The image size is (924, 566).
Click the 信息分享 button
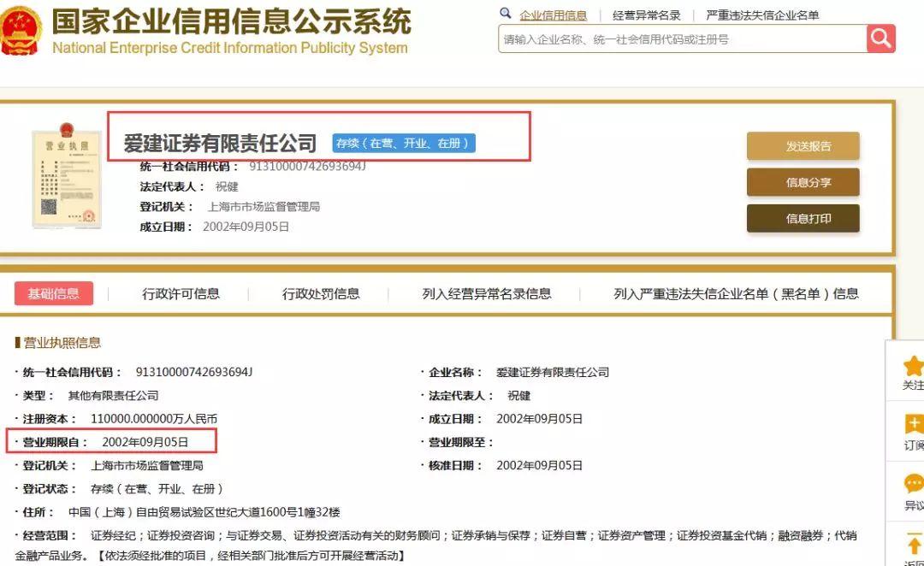point(803,182)
